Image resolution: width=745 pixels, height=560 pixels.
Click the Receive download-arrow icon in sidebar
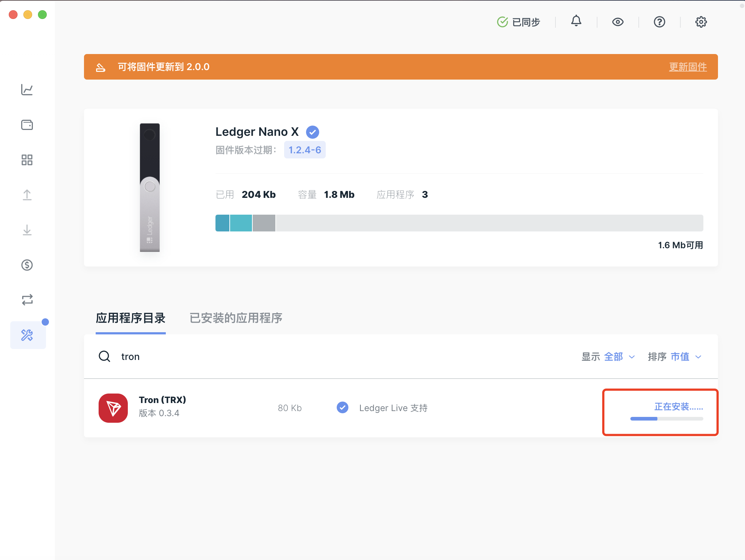click(27, 230)
